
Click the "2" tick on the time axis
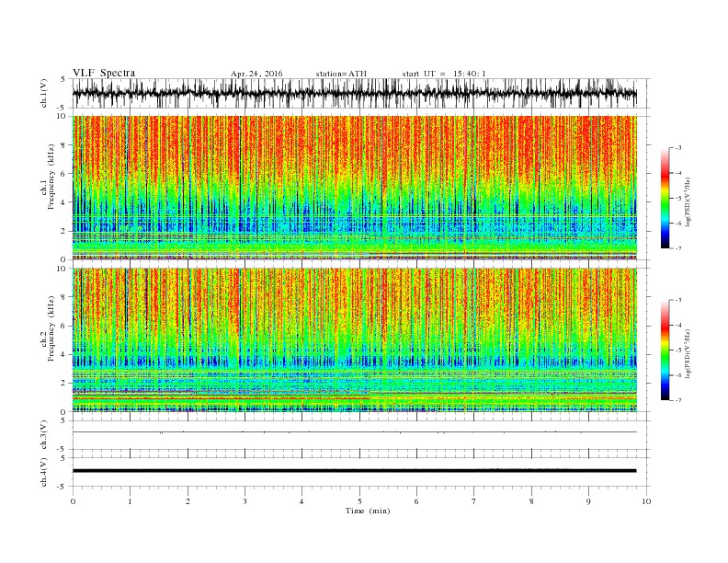tap(188, 501)
